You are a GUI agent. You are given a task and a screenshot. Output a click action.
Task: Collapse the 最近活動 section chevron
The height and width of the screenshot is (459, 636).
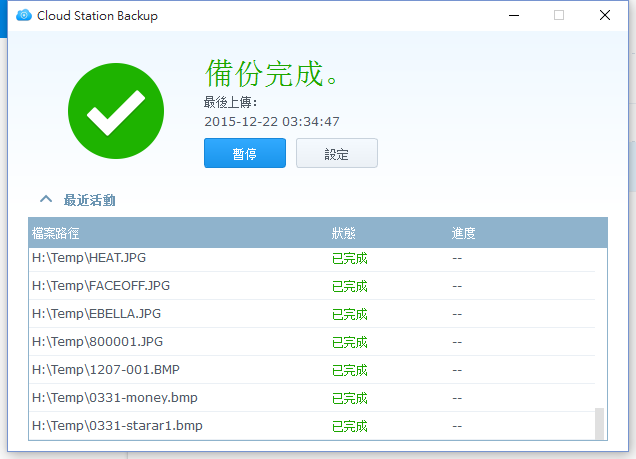point(46,199)
